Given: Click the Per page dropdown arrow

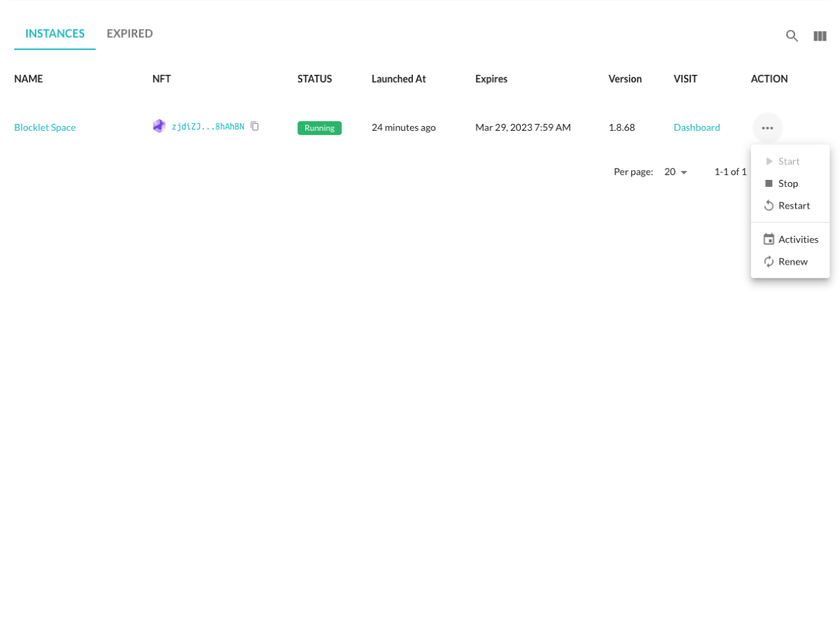Looking at the screenshot, I should pyautogui.click(x=684, y=171).
